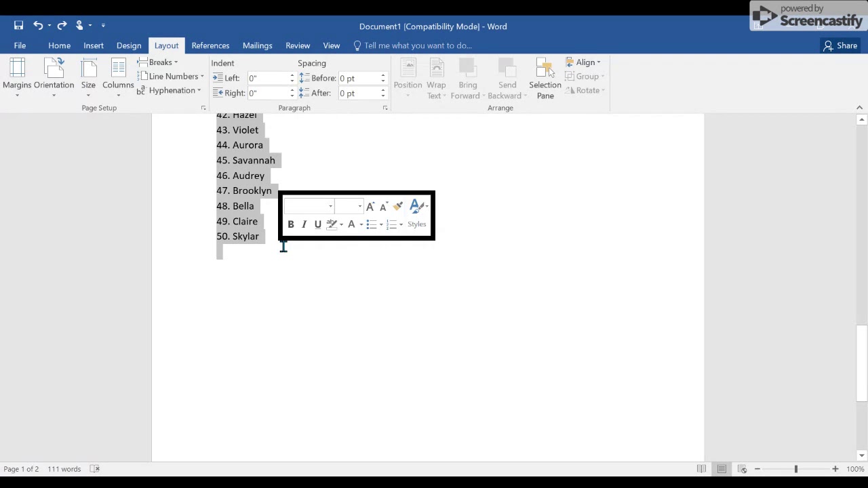Screen dimensions: 868x488
Task: Open the Review tab
Action: pos(298,45)
